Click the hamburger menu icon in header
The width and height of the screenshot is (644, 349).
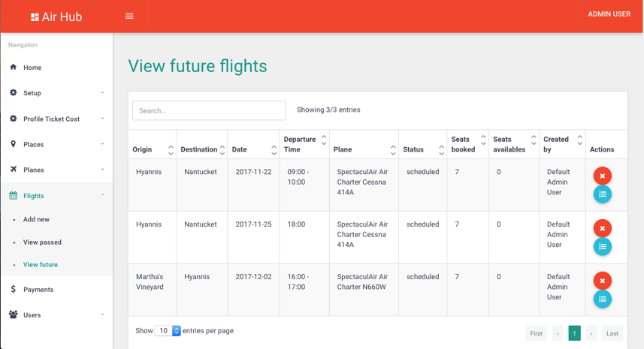(x=129, y=16)
